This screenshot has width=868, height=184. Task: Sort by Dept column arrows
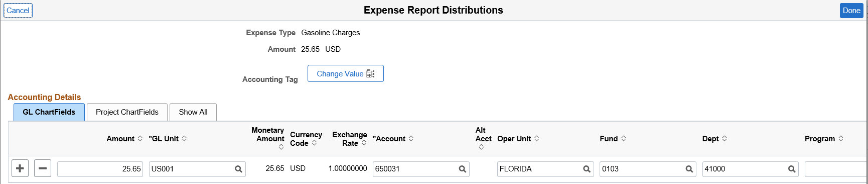tap(725, 139)
